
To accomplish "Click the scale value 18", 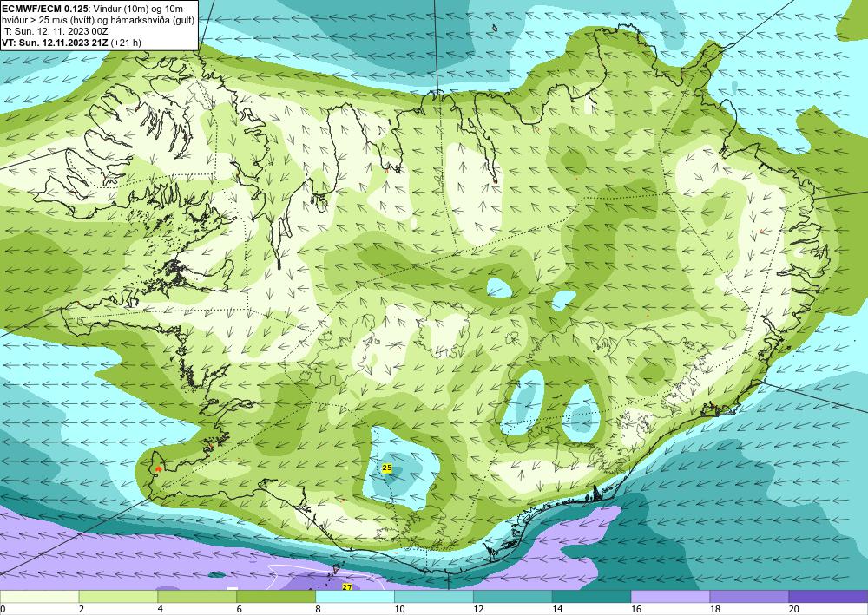I will (x=714, y=610).
